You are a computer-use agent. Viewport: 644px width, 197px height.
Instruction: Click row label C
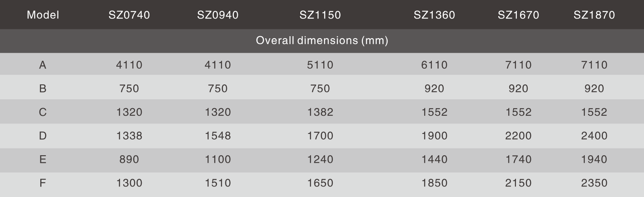pyautogui.click(x=43, y=112)
